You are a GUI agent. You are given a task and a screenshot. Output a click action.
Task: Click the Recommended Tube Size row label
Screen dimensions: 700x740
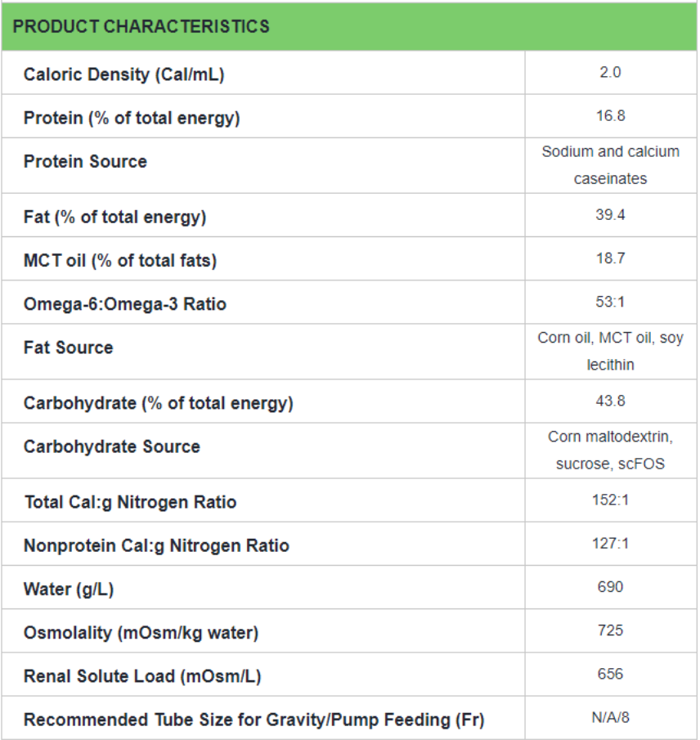coord(254,720)
